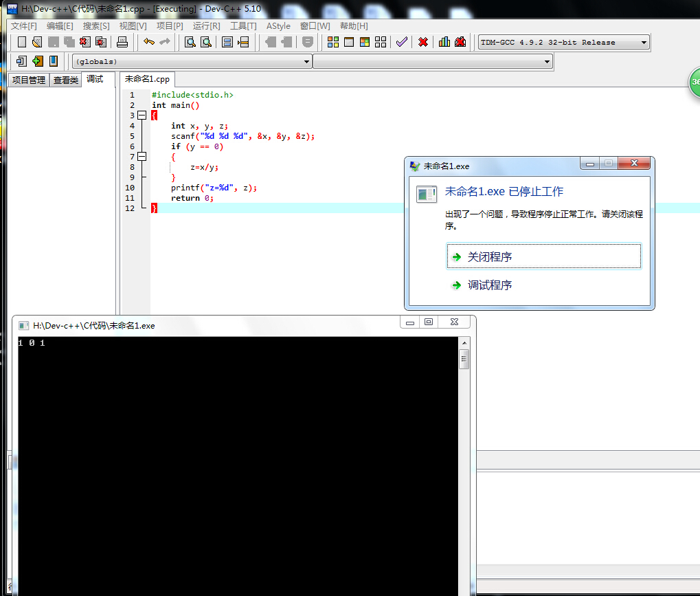
Task: Click the 'z=x/y;' statement
Action: [x=205, y=168]
